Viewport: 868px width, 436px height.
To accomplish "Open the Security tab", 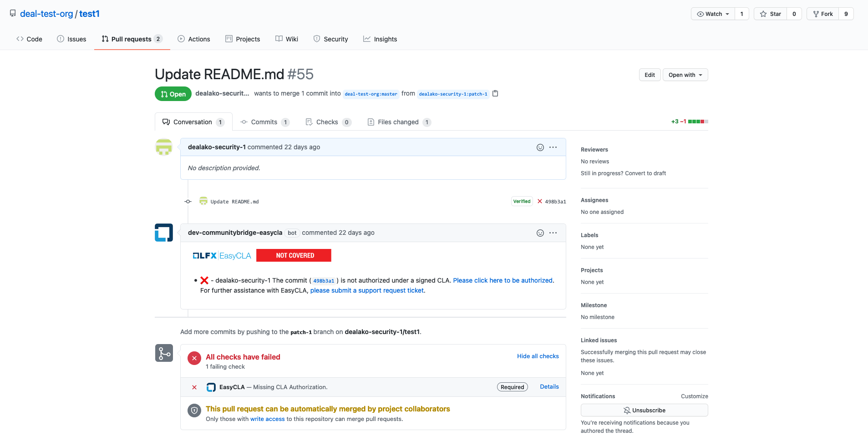I will point(331,39).
